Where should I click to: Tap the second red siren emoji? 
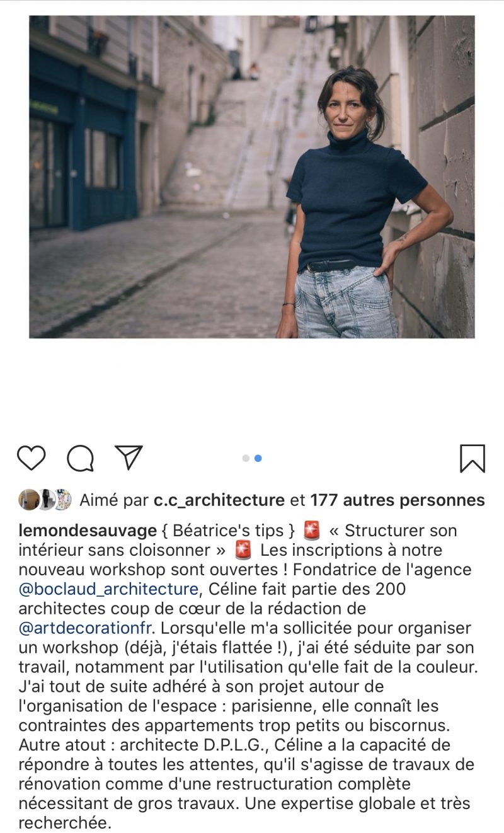click(x=243, y=550)
